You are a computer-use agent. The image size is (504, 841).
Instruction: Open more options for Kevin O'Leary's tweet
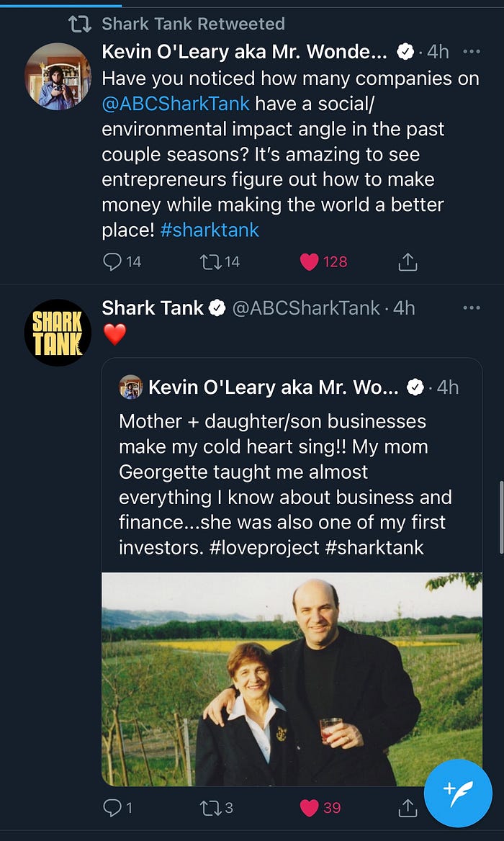tap(472, 52)
